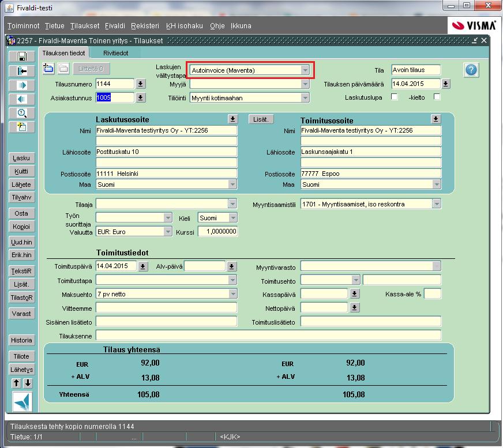Click the Asiakastunnus field showing 1005
The image size is (503, 448).
[115, 97]
